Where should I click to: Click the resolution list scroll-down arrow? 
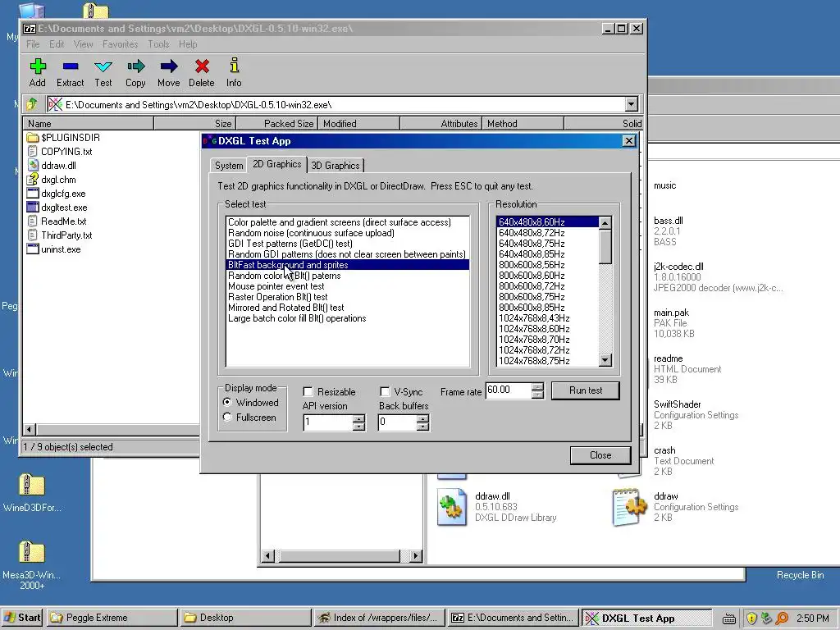605,360
